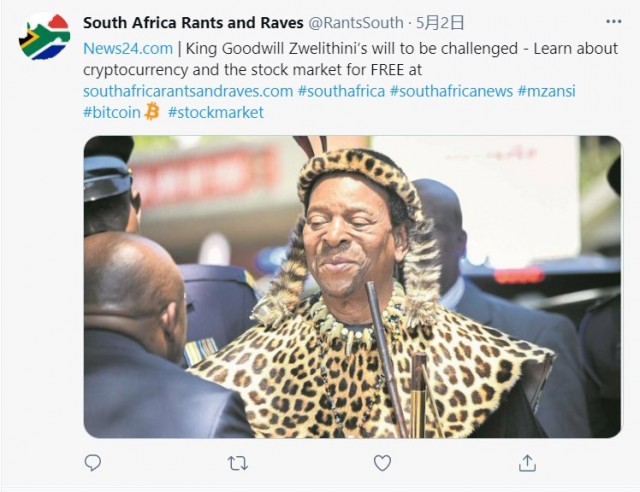The width and height of the screenshot is (640, 492).
Task: Click the #bitcoin hashtag
Action: pyautogui.click(x=112, y=112)
